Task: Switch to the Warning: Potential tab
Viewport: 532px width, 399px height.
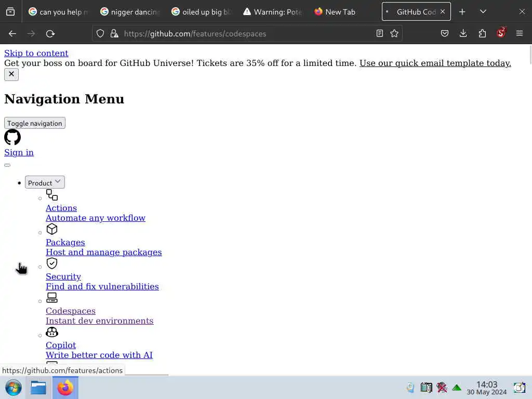Action: [273, 12]
